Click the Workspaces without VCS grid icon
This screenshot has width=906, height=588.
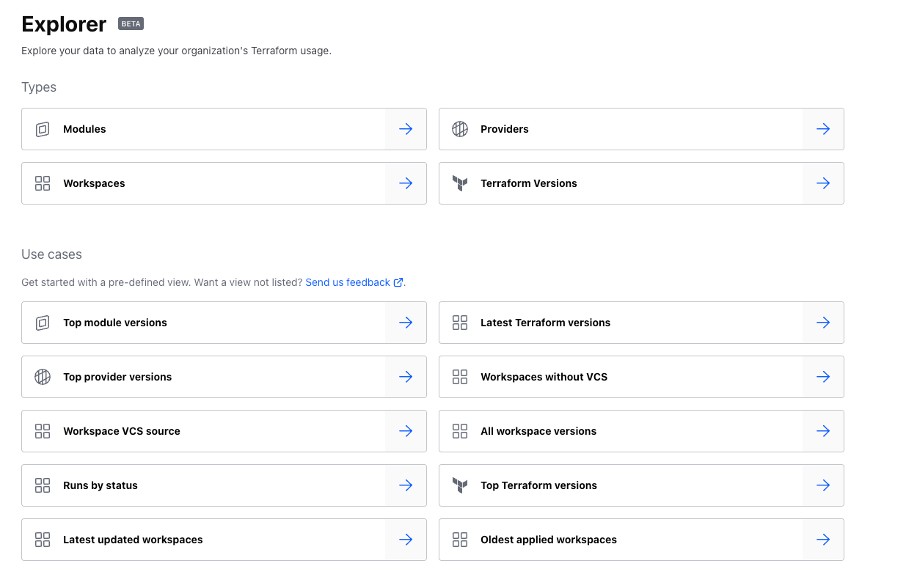(460, 377)
